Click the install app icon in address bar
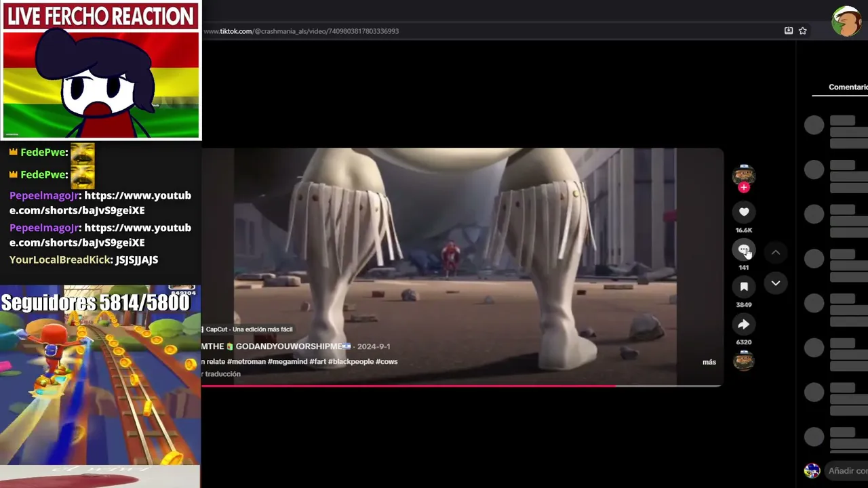868x488 pixels. click(789, 30)
